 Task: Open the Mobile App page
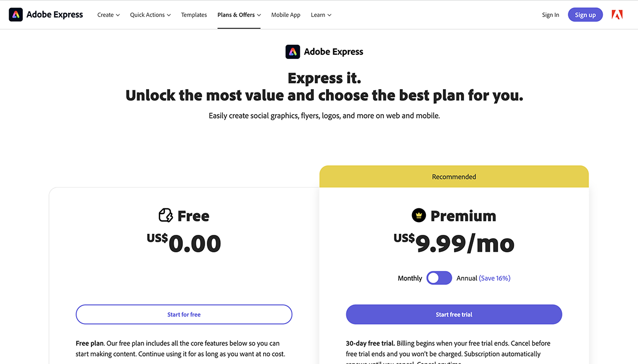286,14
